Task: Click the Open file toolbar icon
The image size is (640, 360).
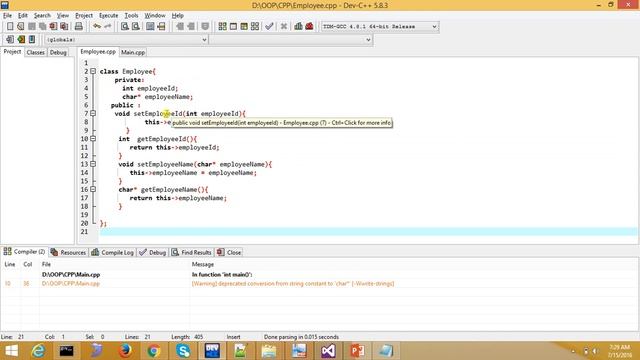Action: coord(21,26)
